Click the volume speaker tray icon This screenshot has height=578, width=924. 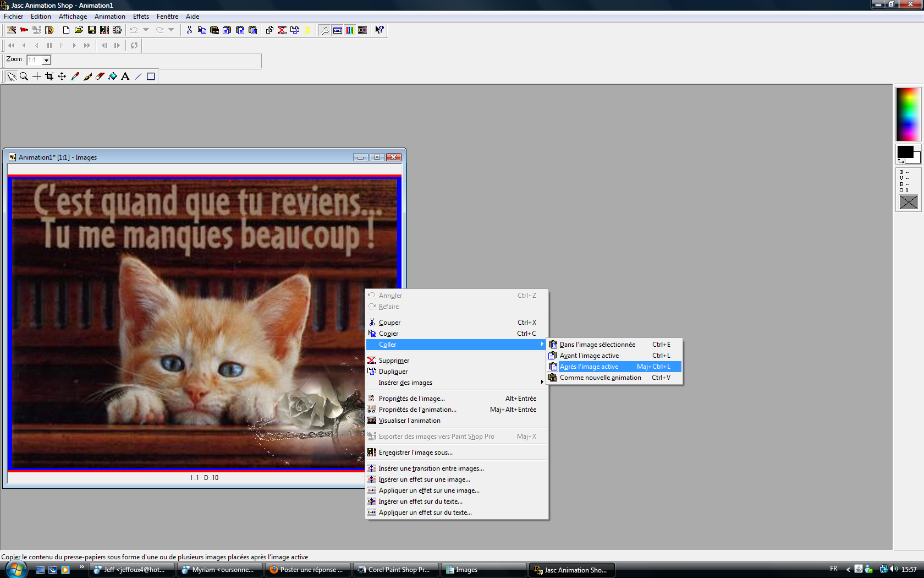[894, 569]
